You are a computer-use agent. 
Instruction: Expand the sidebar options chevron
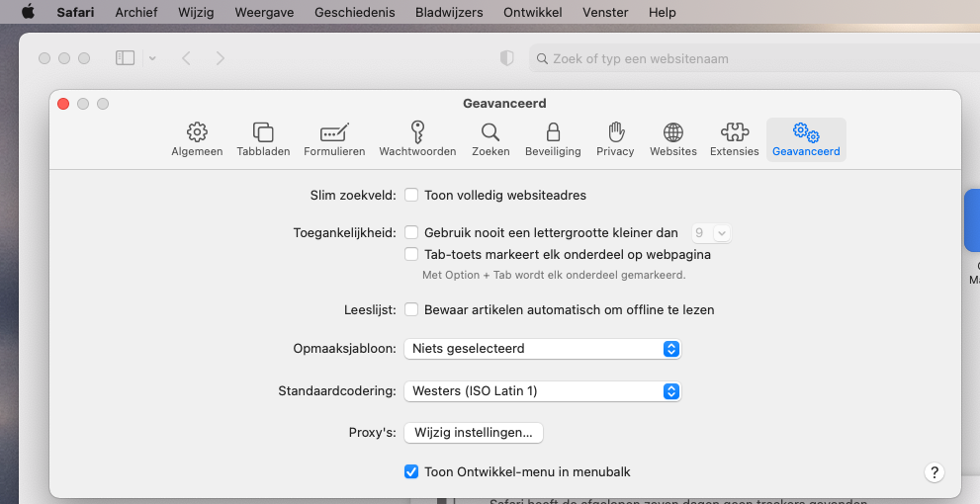click(152, 58)
